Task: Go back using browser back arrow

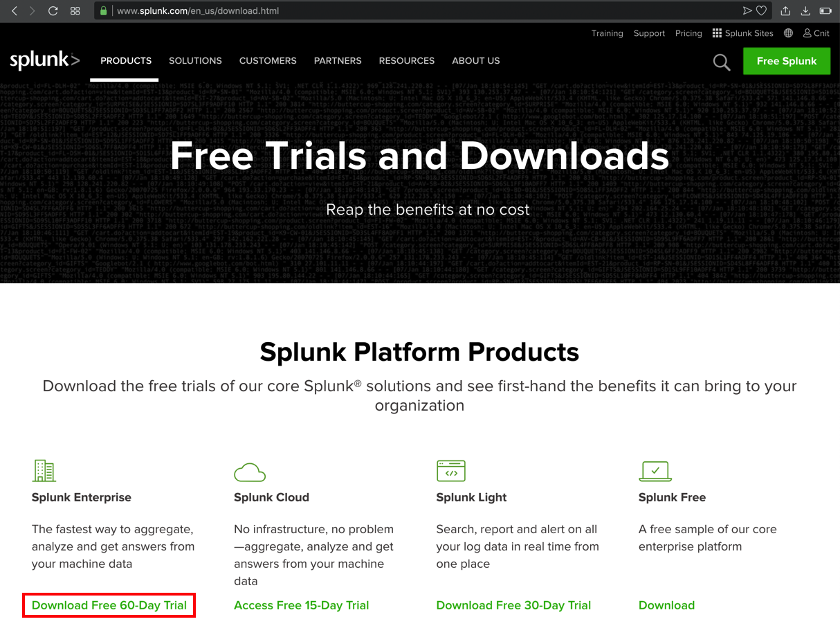Action: point(15,11)
